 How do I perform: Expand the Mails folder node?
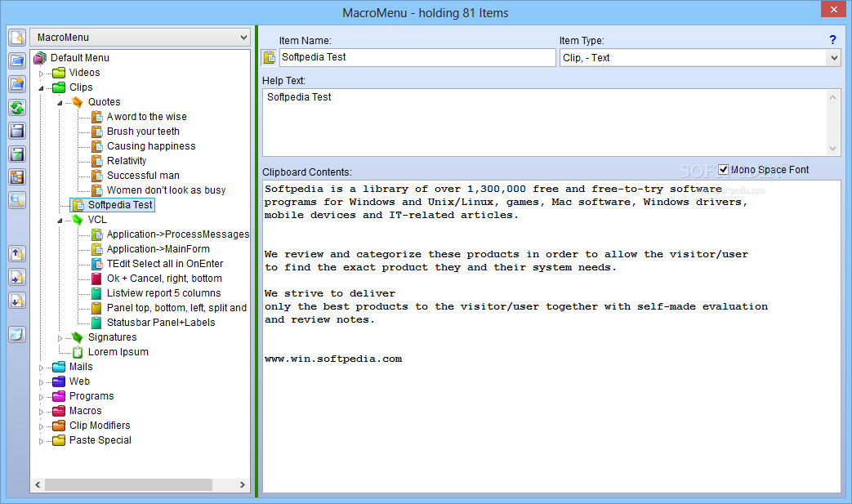coord(42,368)
